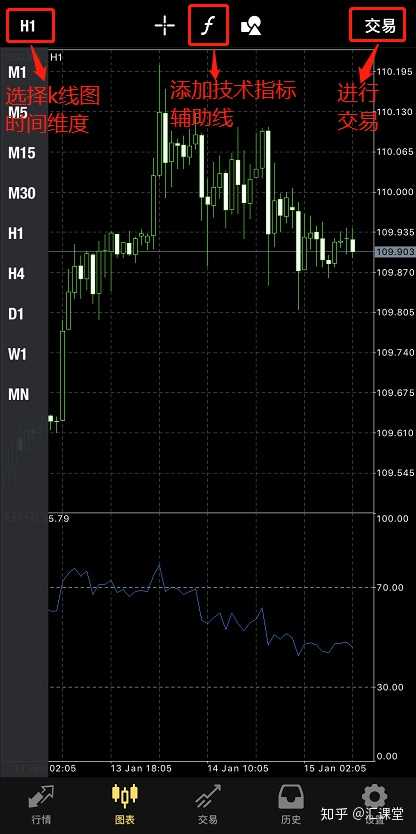416x834 pixels.
Task: Click the 0.00 indicator scale label
Action: click(x=389, y=756)
